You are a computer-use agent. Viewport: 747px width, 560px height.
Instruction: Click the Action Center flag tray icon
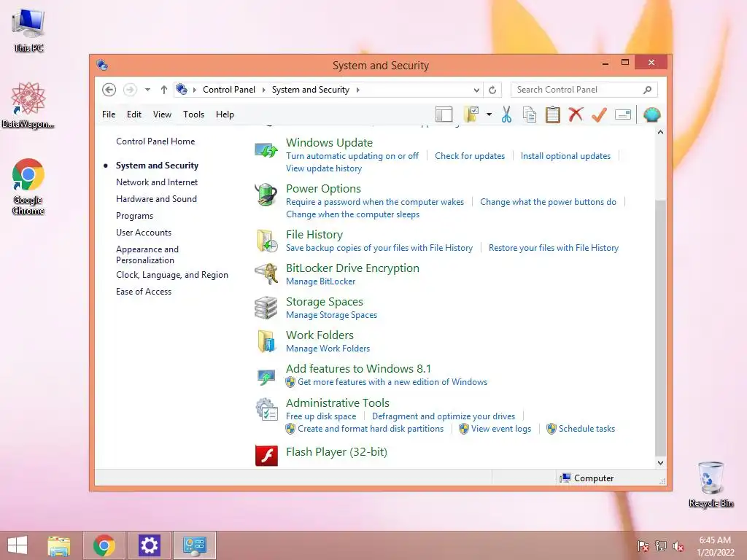[x=643, y=546]
